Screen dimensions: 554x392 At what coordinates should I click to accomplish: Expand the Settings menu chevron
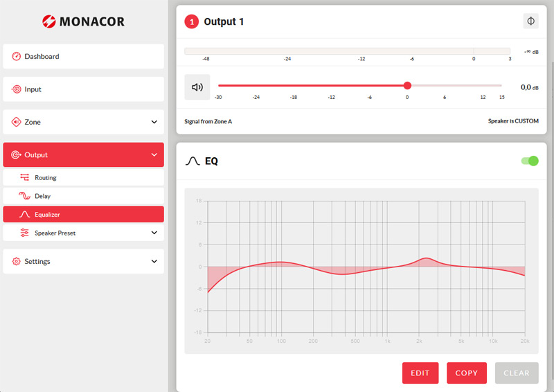pos(154,262)
